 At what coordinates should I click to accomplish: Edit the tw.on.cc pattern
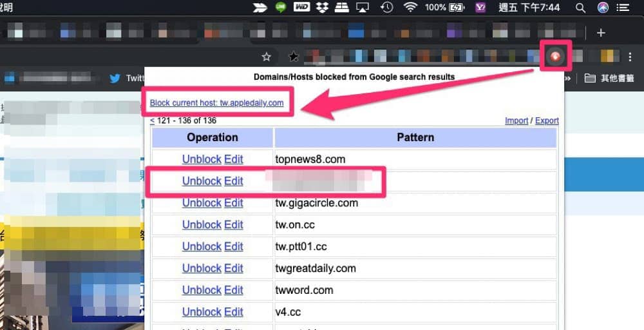point(234,224)
